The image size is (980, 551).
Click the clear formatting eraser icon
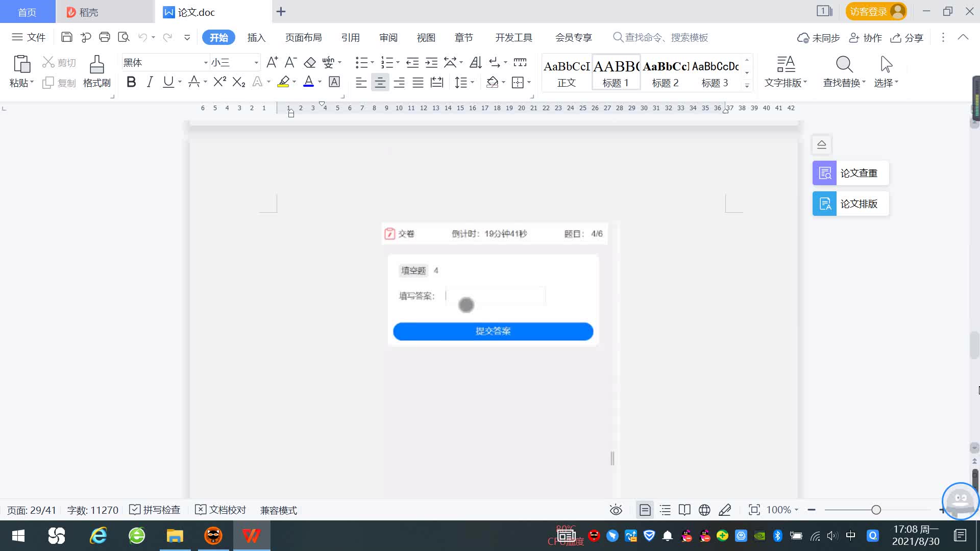click(309, 63)
